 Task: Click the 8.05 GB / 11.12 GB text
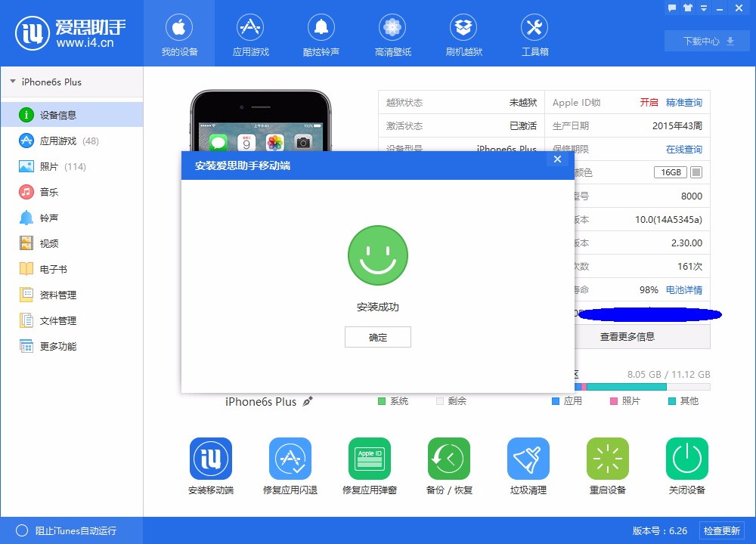tap(668, 375)
